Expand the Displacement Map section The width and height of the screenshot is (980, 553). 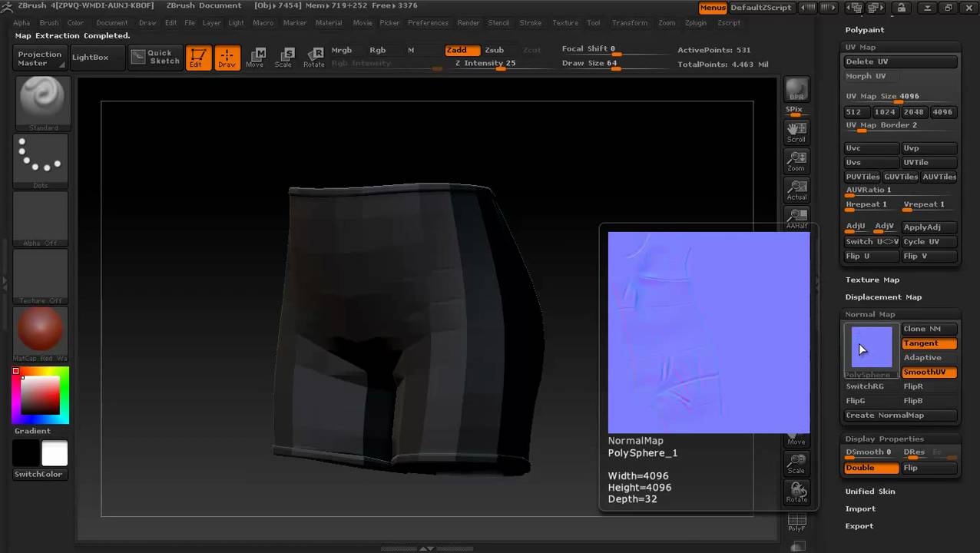883,297
